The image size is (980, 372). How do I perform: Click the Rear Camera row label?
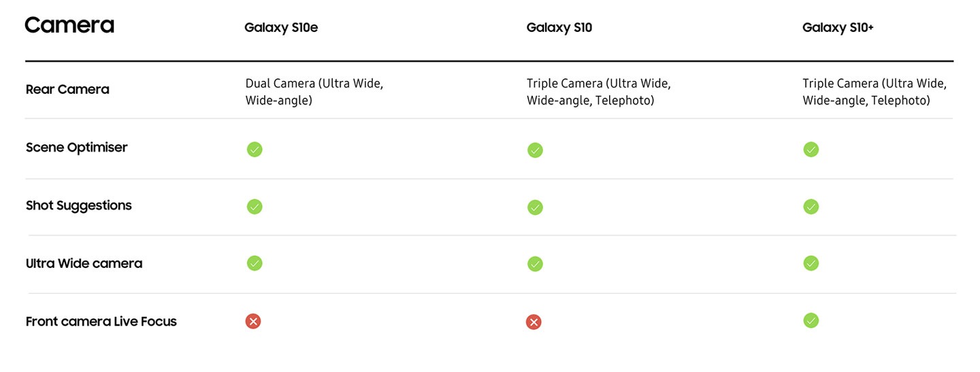click(x=67, y=89)
